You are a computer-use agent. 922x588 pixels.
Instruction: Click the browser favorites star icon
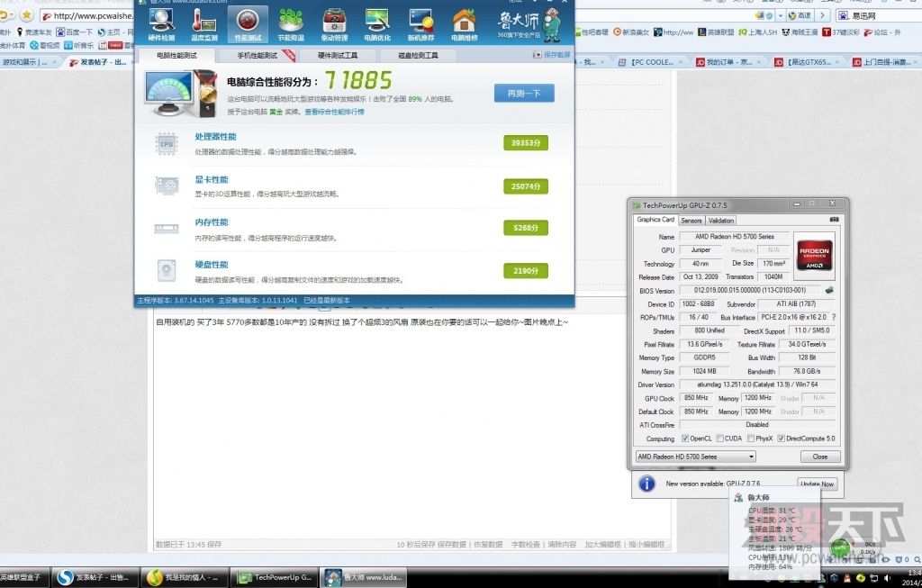point(26,15)
